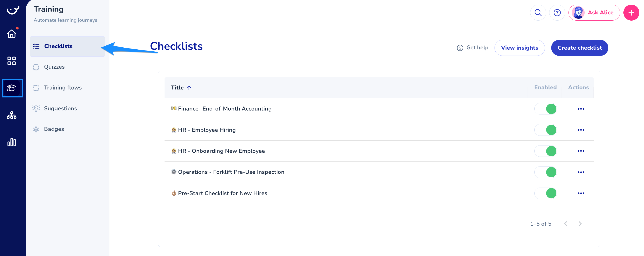Open the bar chart analytics icon

pyautogui.click(x=12, y=142)
